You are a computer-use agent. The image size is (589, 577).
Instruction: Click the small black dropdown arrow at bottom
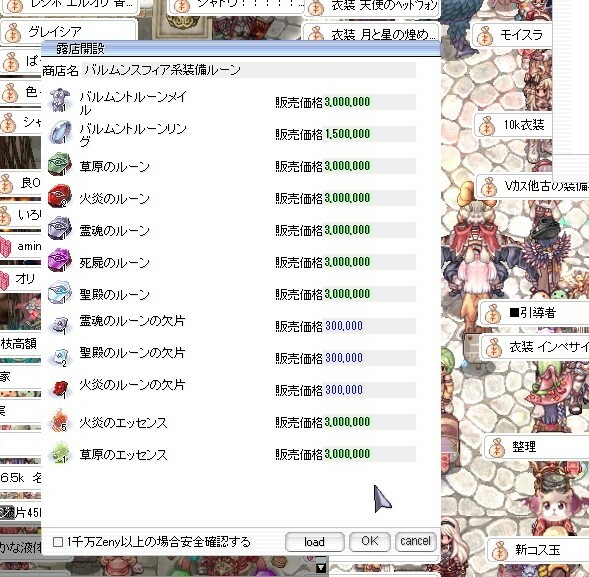pos(321,568)
